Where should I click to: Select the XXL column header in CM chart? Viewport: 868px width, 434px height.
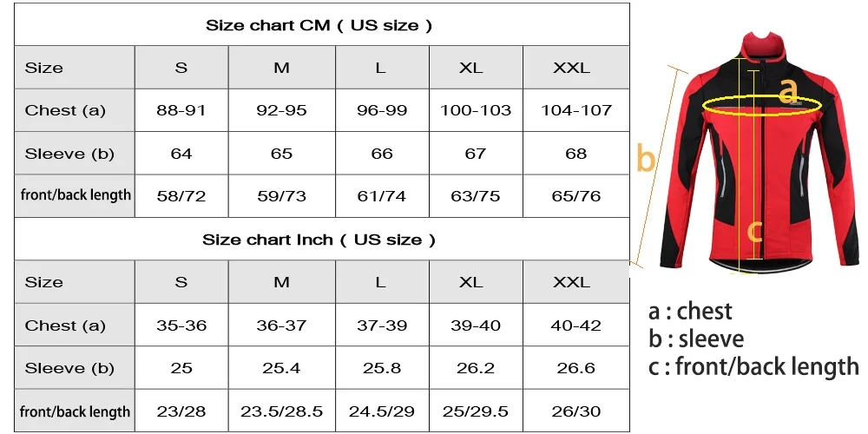(x=575, y=68)
